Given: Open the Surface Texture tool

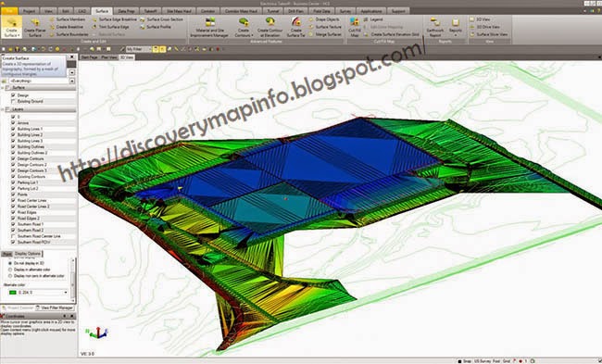Looking at the screenshot, I should click(325, 27).
